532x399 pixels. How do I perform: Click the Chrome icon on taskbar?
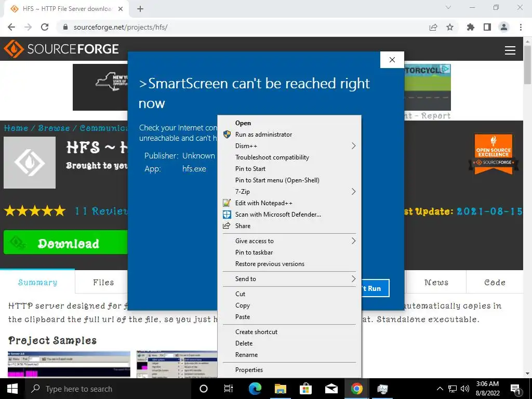coord(356,389)
